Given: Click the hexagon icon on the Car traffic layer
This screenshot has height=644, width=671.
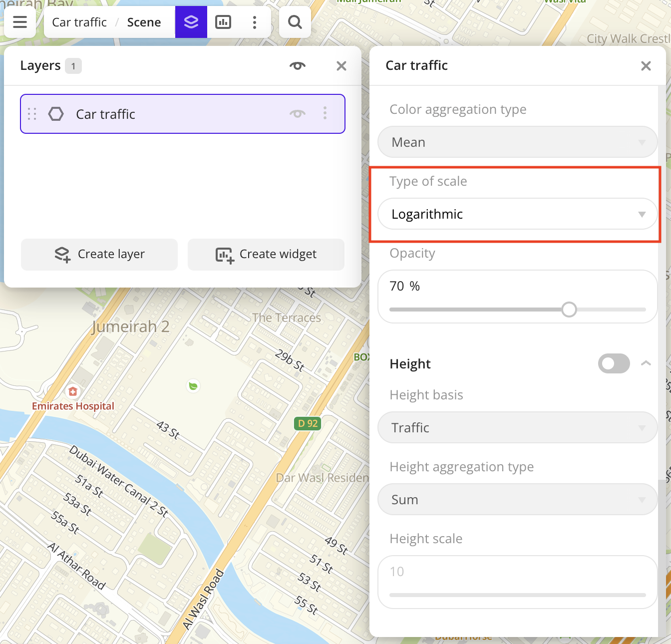Looking at the screenshot, I should coord(56,114).
